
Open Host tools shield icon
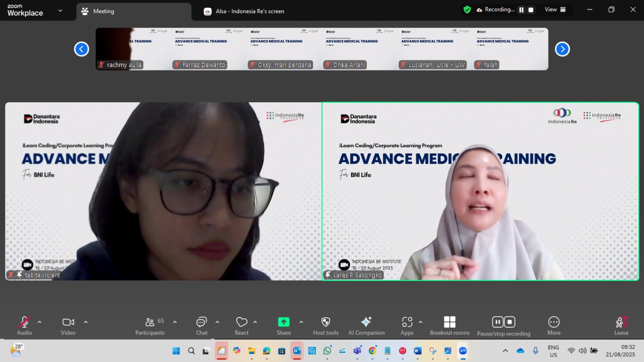[326, 325]
